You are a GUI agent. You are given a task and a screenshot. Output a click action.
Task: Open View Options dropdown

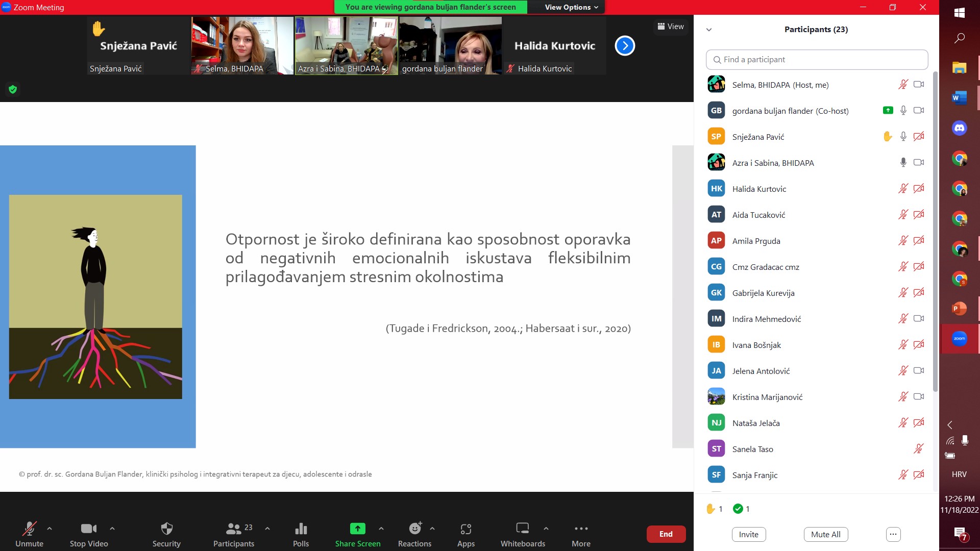pos(571,7)
